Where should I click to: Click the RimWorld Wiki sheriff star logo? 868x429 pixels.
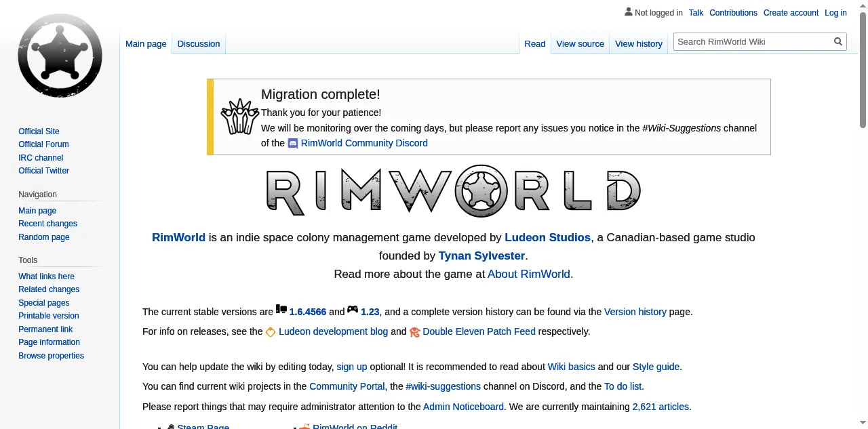point(60,56)
